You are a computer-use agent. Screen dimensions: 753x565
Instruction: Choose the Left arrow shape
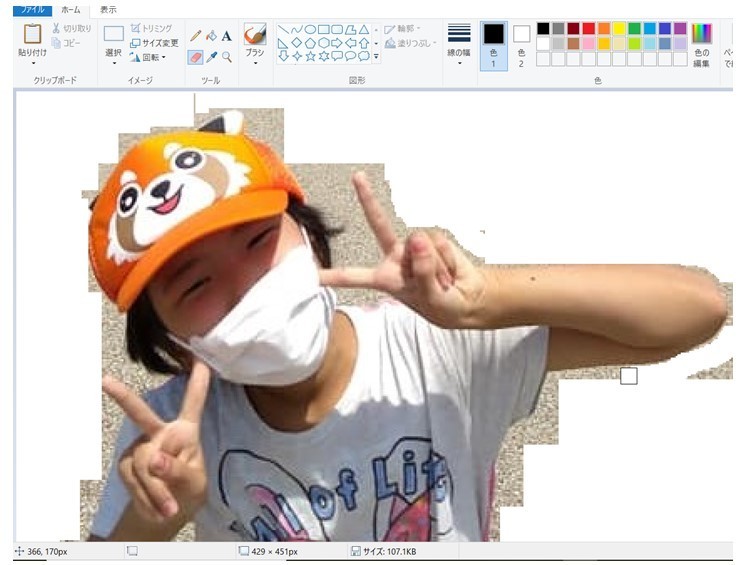click(x=351, y=43)
